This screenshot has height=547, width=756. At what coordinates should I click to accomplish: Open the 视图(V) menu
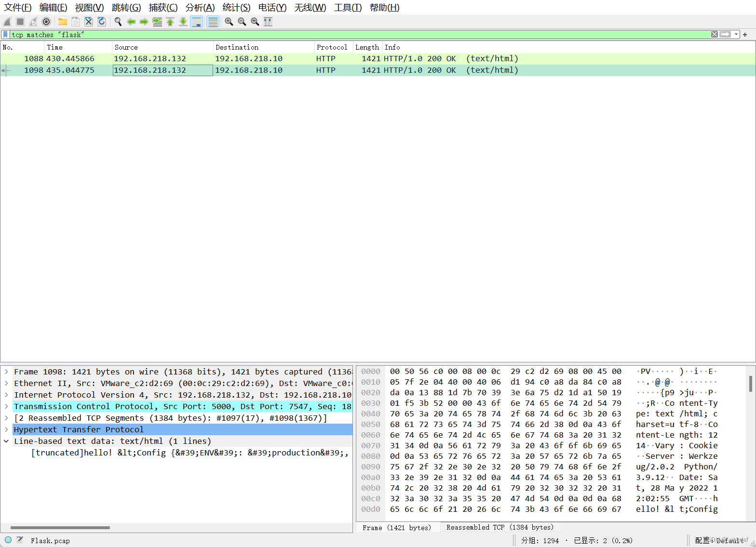(x=89, y=8)
